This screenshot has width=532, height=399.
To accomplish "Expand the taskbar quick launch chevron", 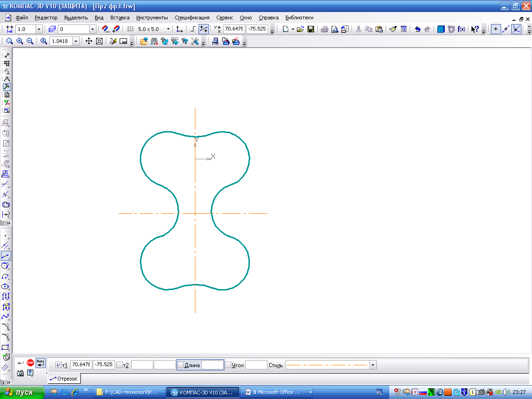I will pyautogui.click(x=86, y=389).
